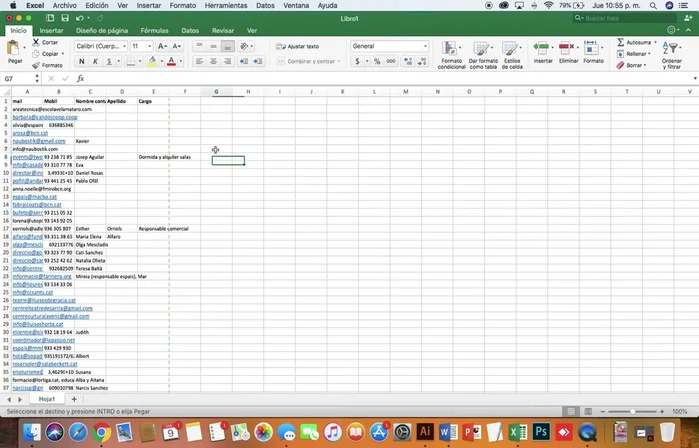Click the yellow fill color swatch

click(x=152, y=62)
